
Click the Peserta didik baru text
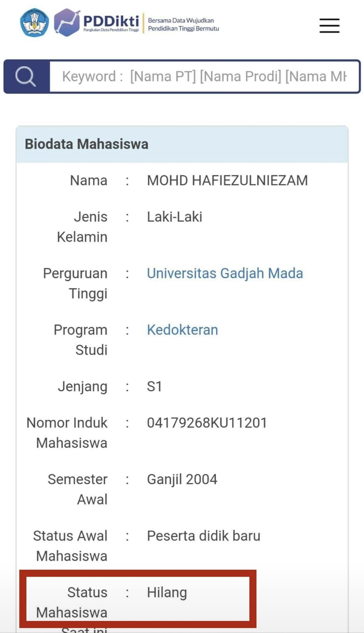[x=203, y=536]
